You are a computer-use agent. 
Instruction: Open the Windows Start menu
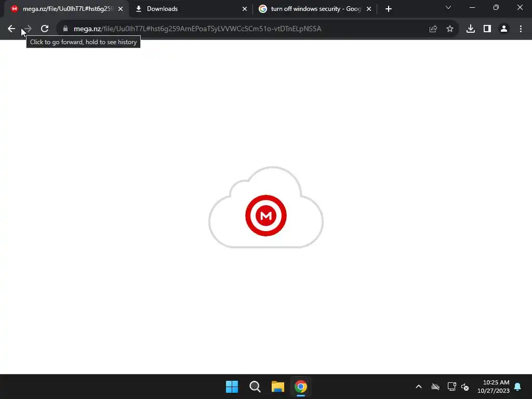pos(232,387)
